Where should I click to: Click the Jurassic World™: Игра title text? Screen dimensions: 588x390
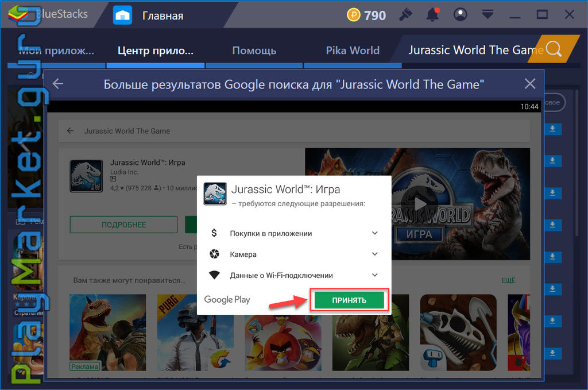[x=148, y=163]
